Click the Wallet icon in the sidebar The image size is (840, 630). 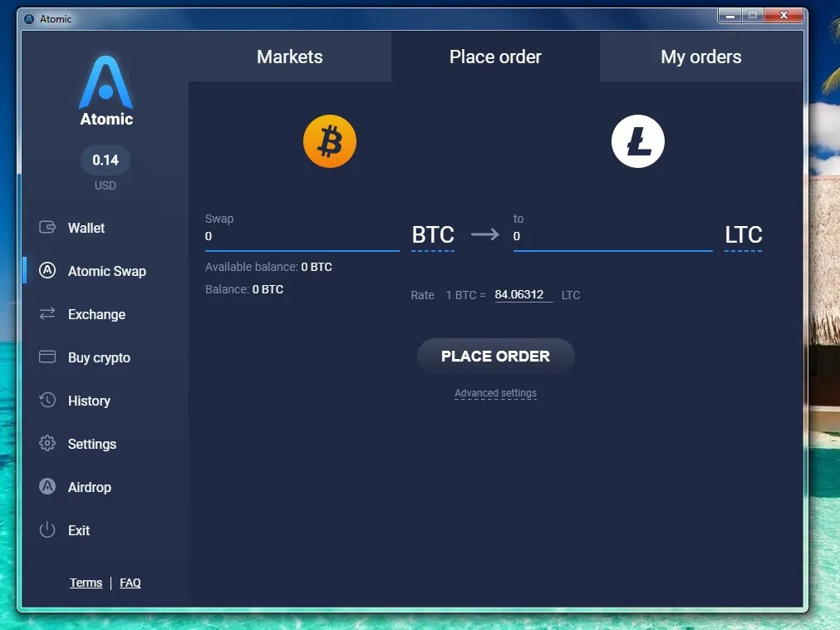[47, 227]
